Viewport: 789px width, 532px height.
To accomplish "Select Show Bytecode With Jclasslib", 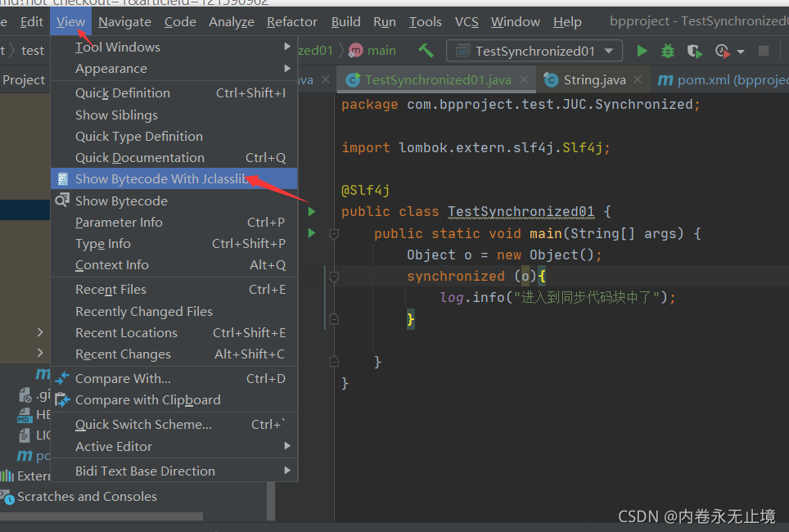I will (x=174, y=178).
